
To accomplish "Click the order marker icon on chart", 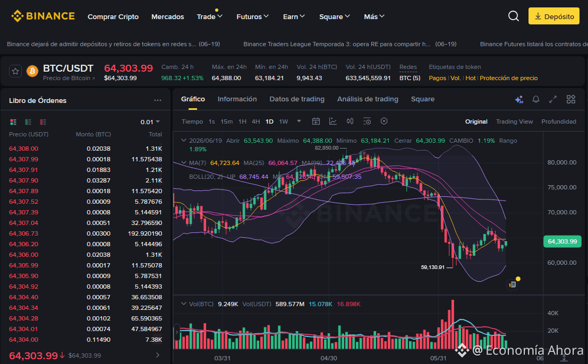I will click(x=513, y=284).
